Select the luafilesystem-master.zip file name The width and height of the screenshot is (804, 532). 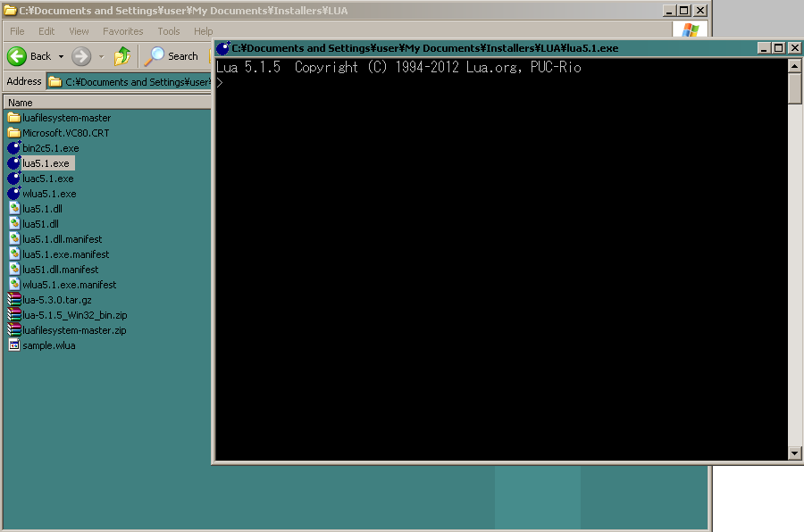[x=74, y=330]
